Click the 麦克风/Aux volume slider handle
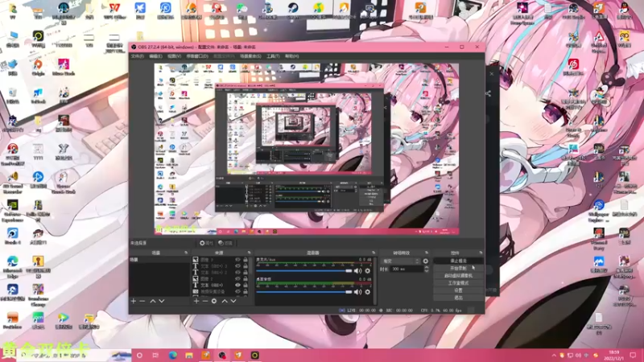The width and height of the screenshot is (644, 362). [x=349, y=271]
